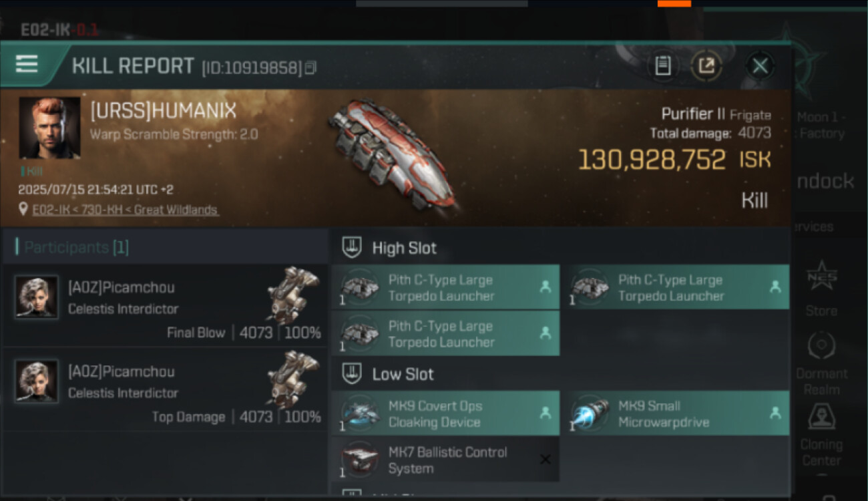This screenshot has width=868, height=501.
Task: Share the kill report via export icon
Action: [x=706, y=65]
